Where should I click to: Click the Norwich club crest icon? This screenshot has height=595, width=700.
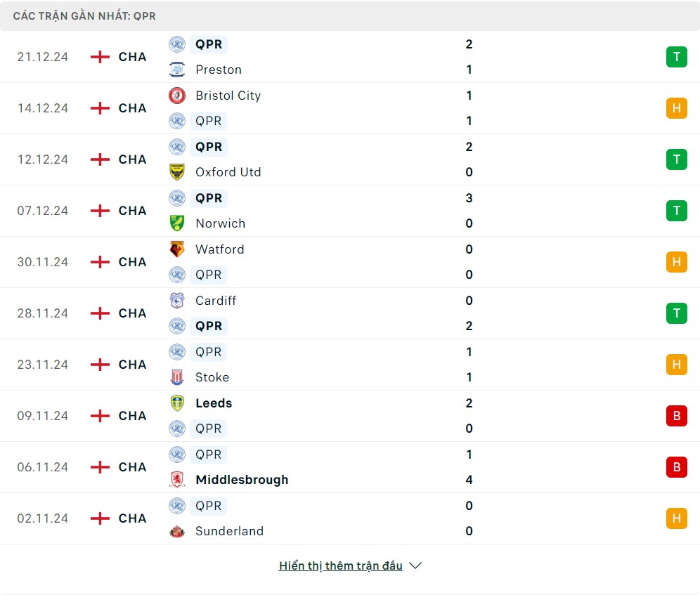[x=176, y=223]
